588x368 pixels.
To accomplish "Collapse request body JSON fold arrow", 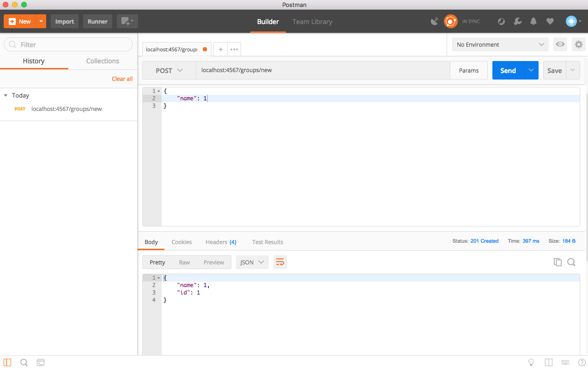I will 159,91.
